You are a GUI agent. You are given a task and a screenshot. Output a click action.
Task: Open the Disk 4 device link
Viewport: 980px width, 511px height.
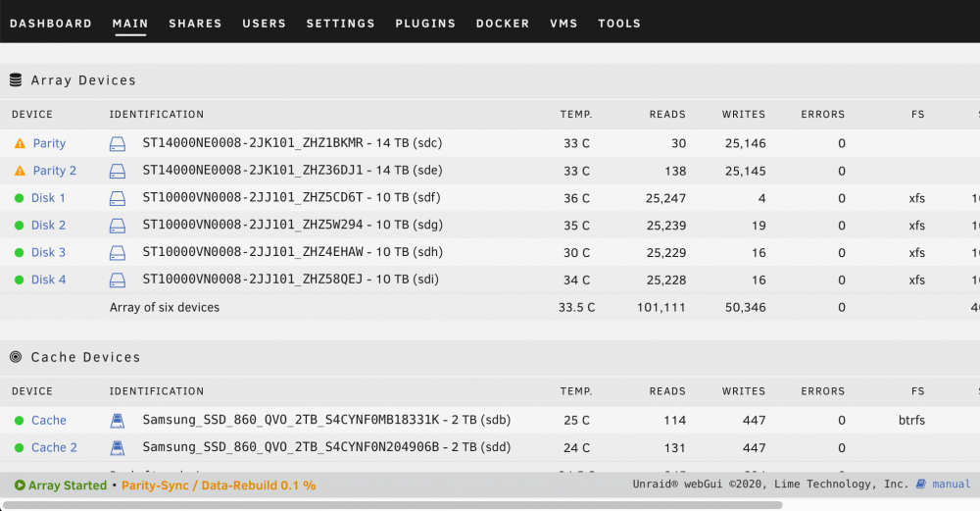point(48,281)
